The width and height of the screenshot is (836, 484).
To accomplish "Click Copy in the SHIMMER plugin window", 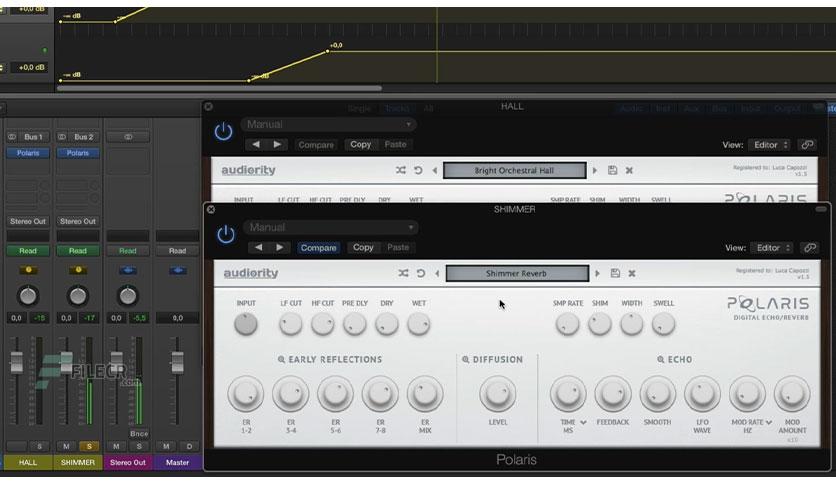I will click(x=363, y=247).
